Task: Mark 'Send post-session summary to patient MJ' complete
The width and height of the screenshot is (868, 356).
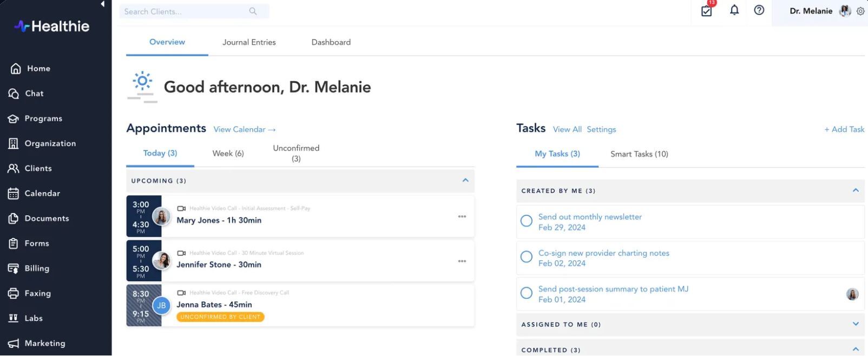Action: pyautogui.click(x=527, y=293)
